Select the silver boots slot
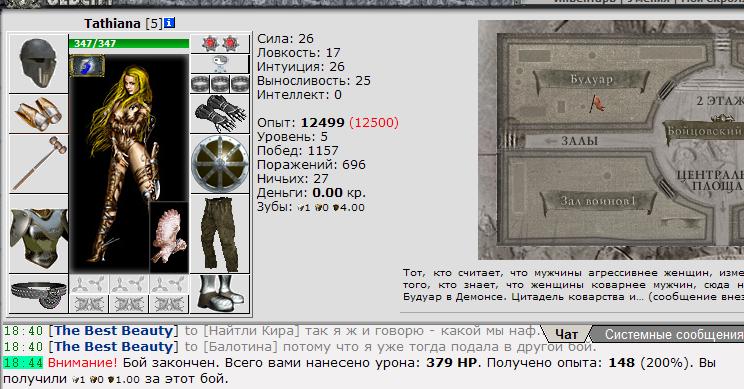744x389 pixels. click(x=220, y=294)
